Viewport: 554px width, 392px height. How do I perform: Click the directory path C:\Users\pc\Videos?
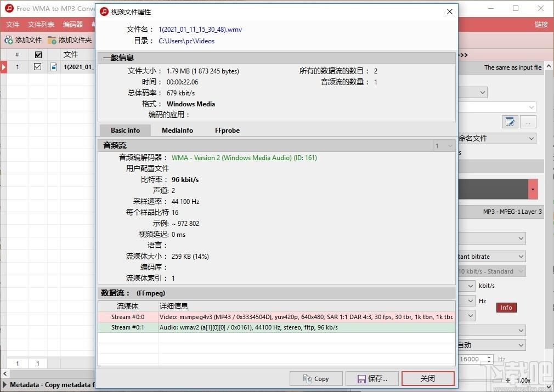pyautogui.click(x=186, y=41)
